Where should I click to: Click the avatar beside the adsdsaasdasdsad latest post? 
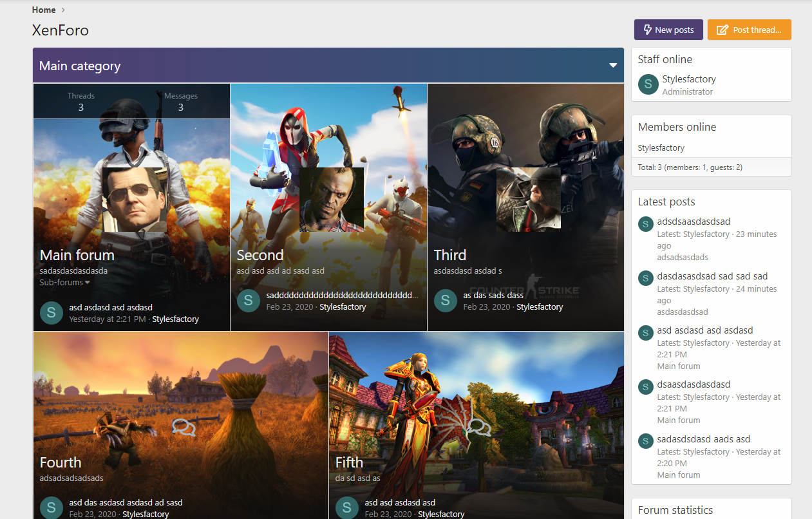(646, 223)
